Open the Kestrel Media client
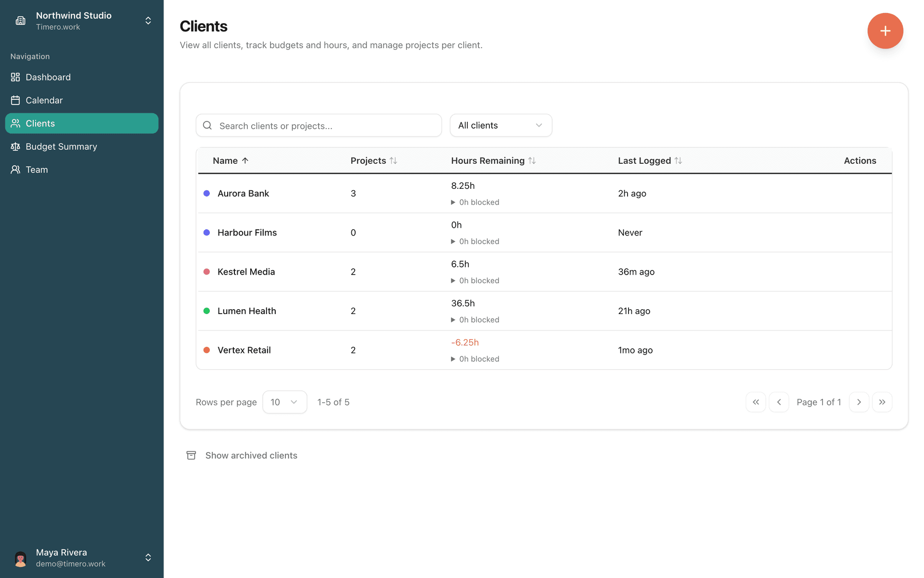 pyautogui.click(x=246, y=272)
